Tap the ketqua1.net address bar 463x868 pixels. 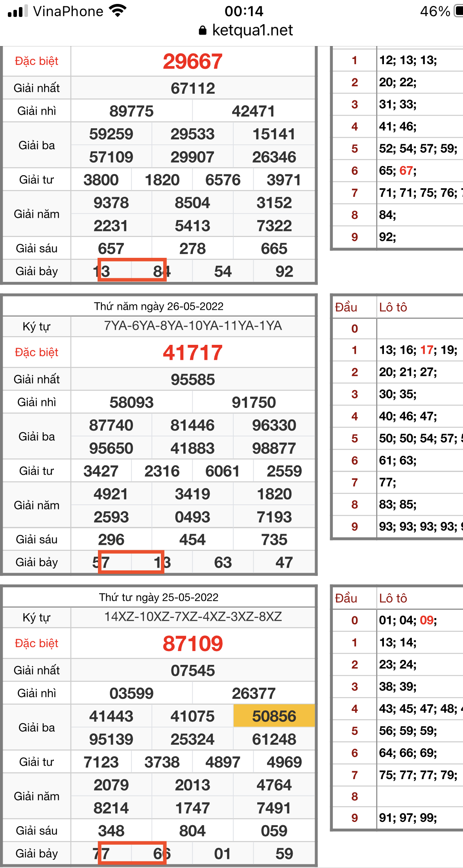[x=246, y=30]
